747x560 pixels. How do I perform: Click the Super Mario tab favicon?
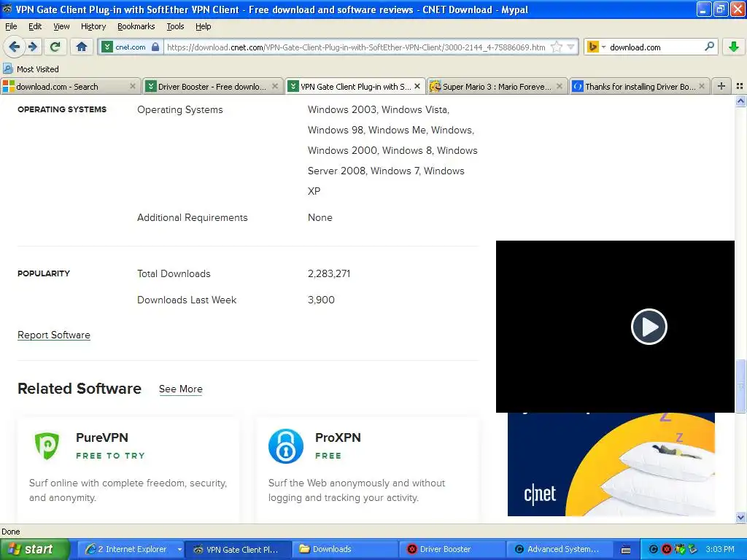(435, 86)
